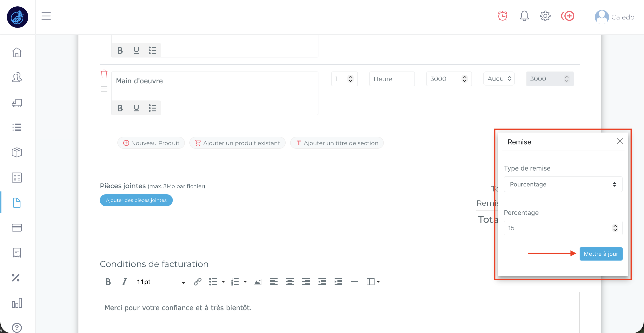The height and width of the screenshot is (333, 644).
Task: Open the Aucu tax dropdown
Action: [499, 79]
